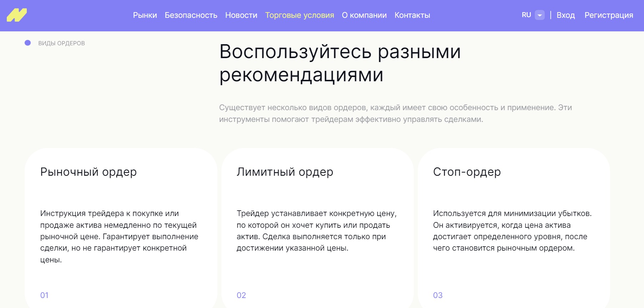Open the Новости section
The width and height of the screenshot is (644, 308).
[x=241, y=15]
